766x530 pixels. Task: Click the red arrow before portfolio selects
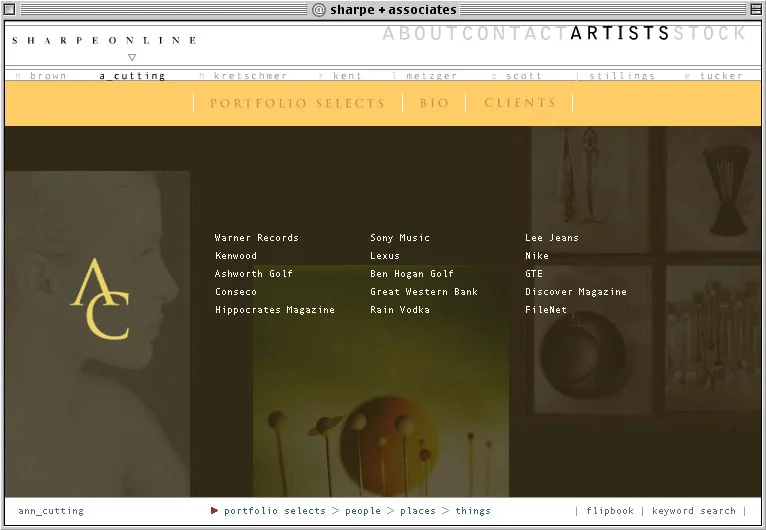[x=214, y=510]
